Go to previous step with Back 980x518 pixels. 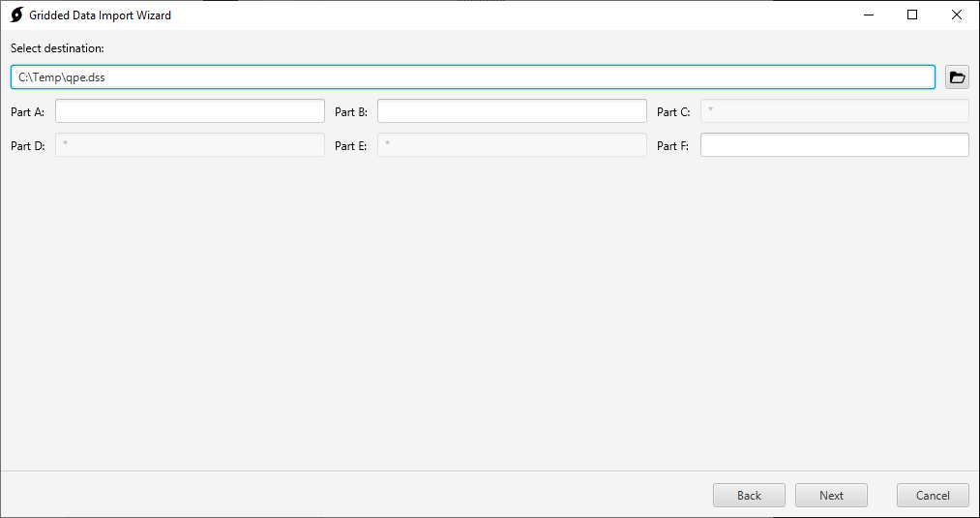coord(749,496)
